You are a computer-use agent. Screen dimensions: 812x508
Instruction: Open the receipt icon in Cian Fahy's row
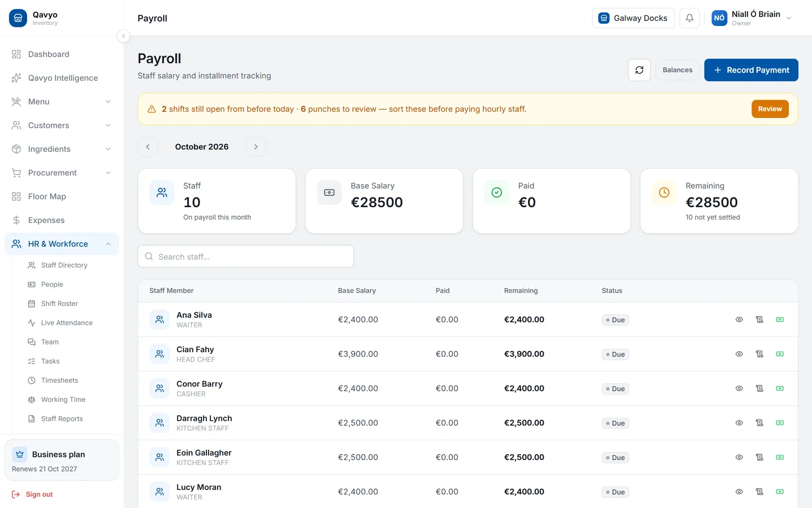coord(760,354)
